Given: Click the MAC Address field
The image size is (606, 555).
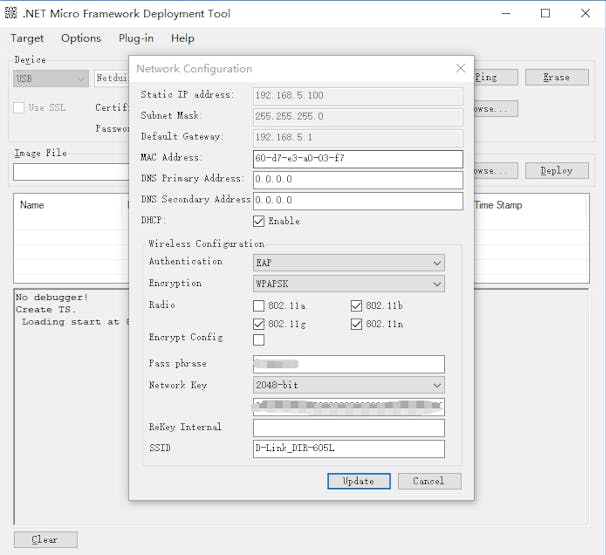Looking at the screenshot, I should (x=358, y=159).
